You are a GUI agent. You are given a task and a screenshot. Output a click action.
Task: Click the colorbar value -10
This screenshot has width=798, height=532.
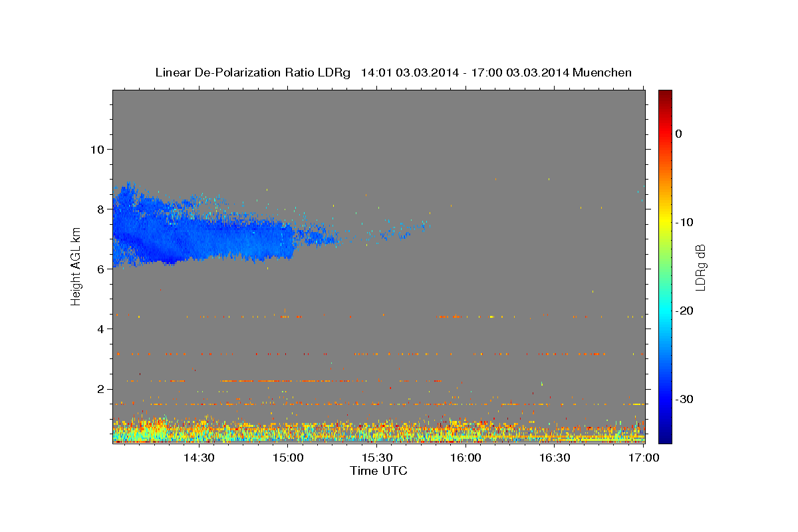684,222
